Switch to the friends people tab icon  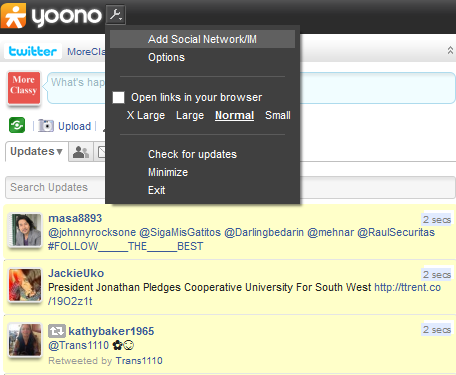(81, 152)
